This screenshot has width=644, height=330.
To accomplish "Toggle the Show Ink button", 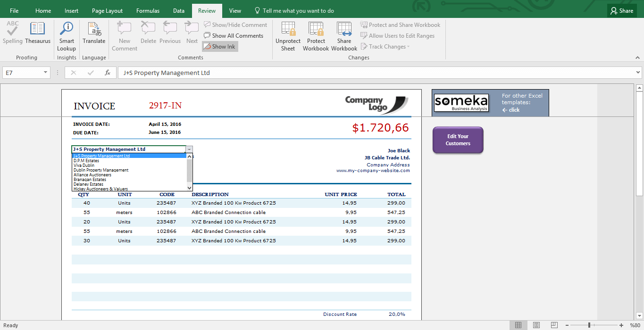I will (x=220, y=47).
